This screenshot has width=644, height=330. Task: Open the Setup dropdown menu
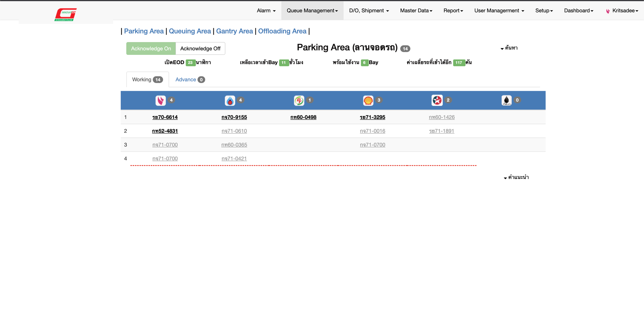pyautogui.click(x=544, y=11)
